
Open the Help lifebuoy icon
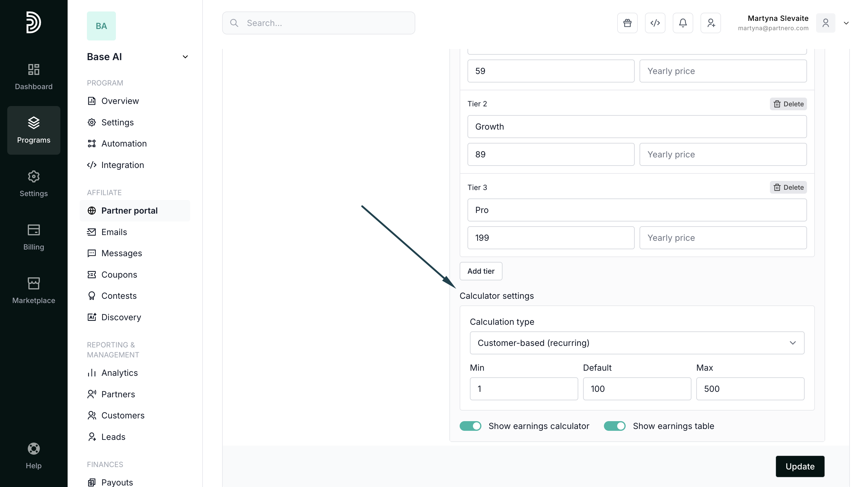click(x=34, y=456)
